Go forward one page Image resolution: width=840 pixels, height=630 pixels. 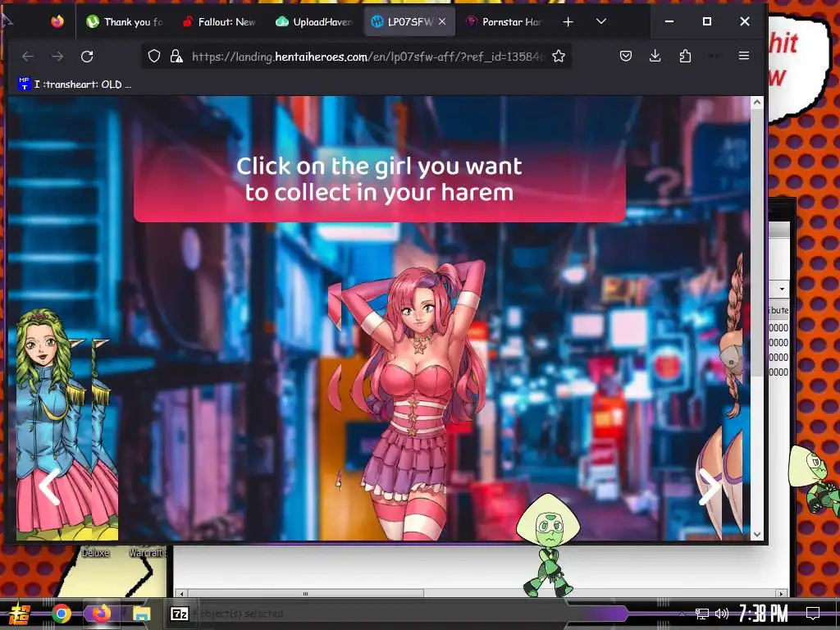57,57
